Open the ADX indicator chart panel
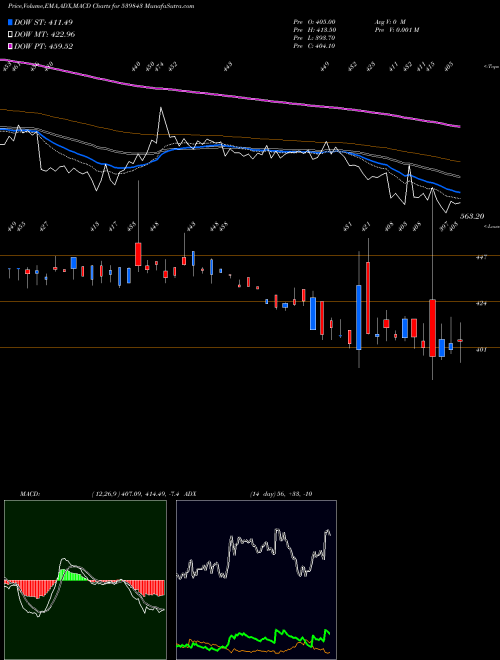 (256, 580)
